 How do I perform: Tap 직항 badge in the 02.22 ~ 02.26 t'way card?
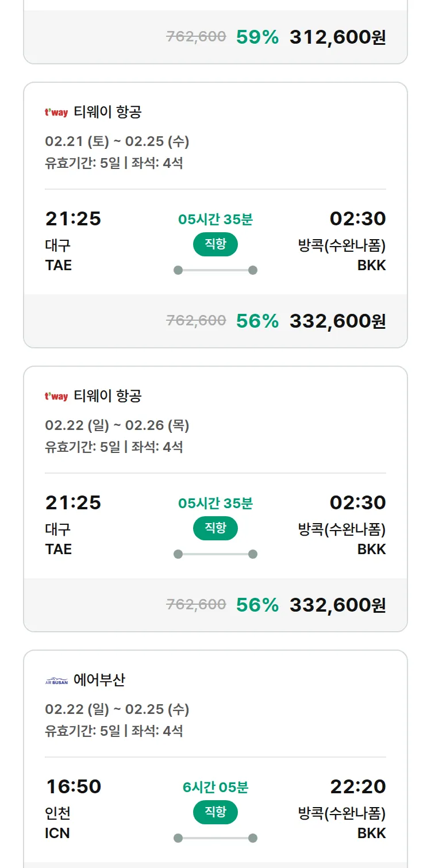[215, 528]
